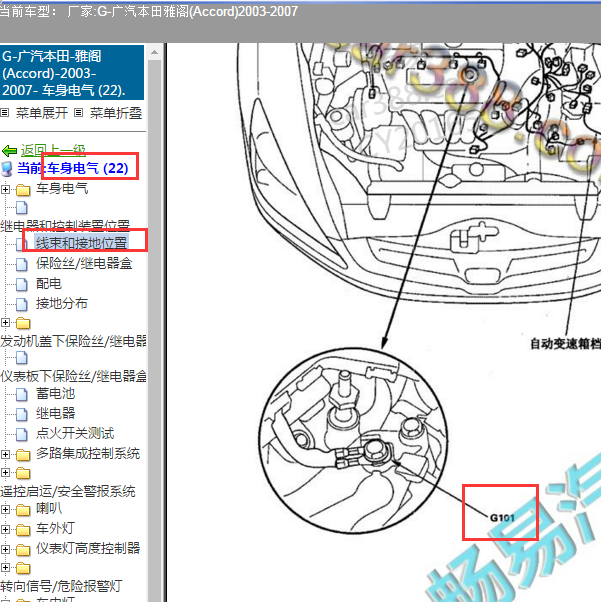This screenshot has width=601, height=602.
Task: Click the sidebar scroll-up arrow
Action: click(x=154, y=52)
